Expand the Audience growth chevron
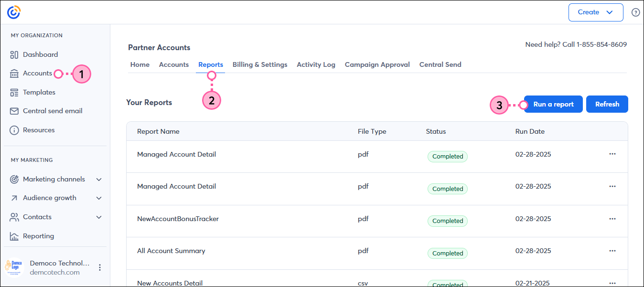 click(99, 198)
